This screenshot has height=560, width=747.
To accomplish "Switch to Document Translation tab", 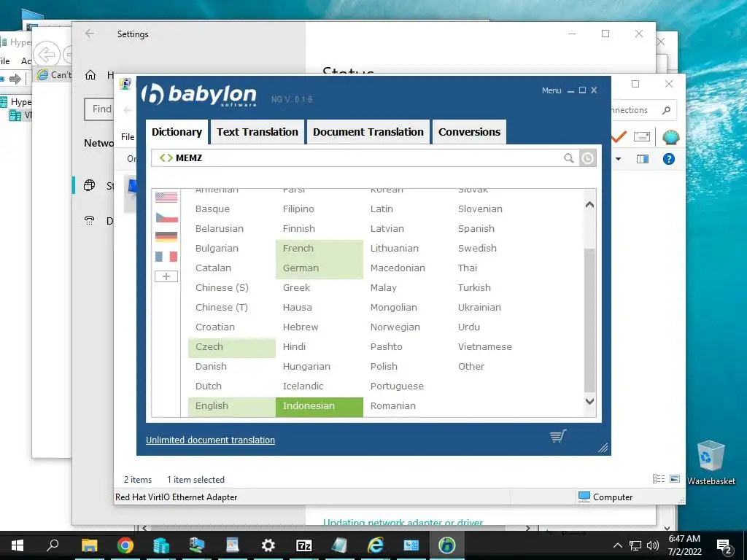I will pyautogui.click(x=368, y=132).
